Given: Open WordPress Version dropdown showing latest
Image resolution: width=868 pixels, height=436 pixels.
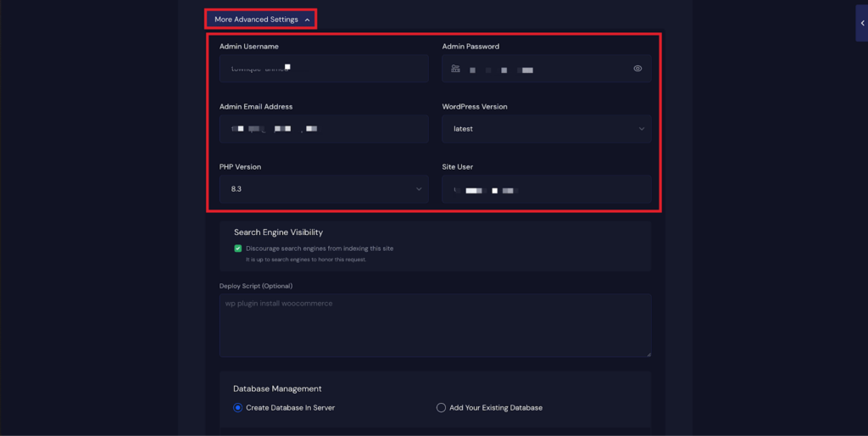Looking at the screenshot, I should tap(546, 129).
